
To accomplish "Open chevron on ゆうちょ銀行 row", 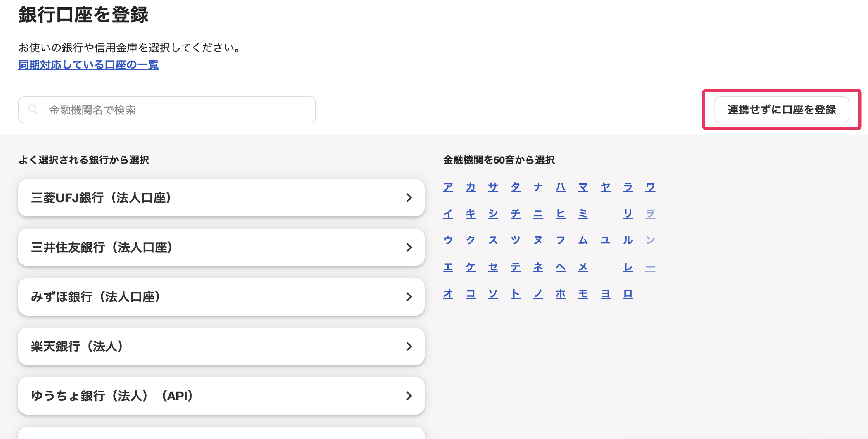I will [409, 396].
